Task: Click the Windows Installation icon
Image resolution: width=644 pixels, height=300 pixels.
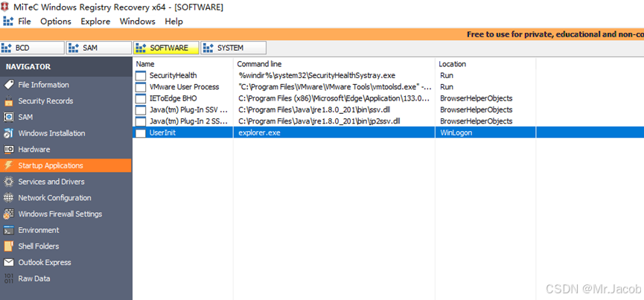Action: pos(9,133)
